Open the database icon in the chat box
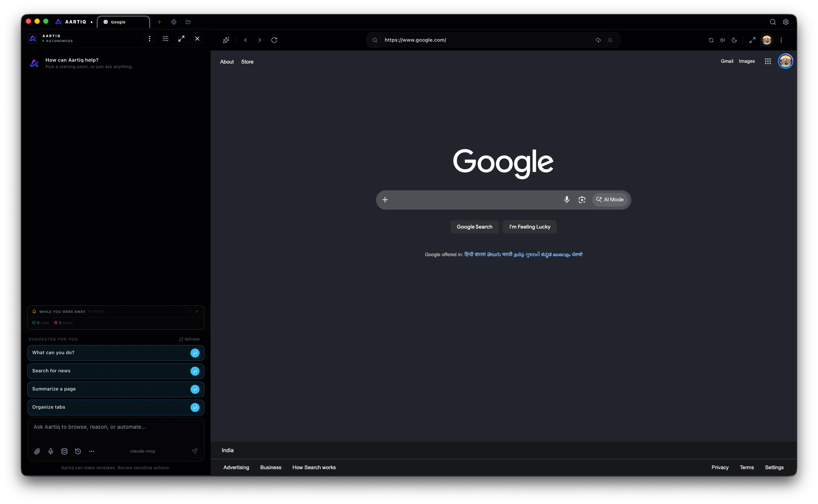Viewport: 818px width, 504px height. [64, 451]
